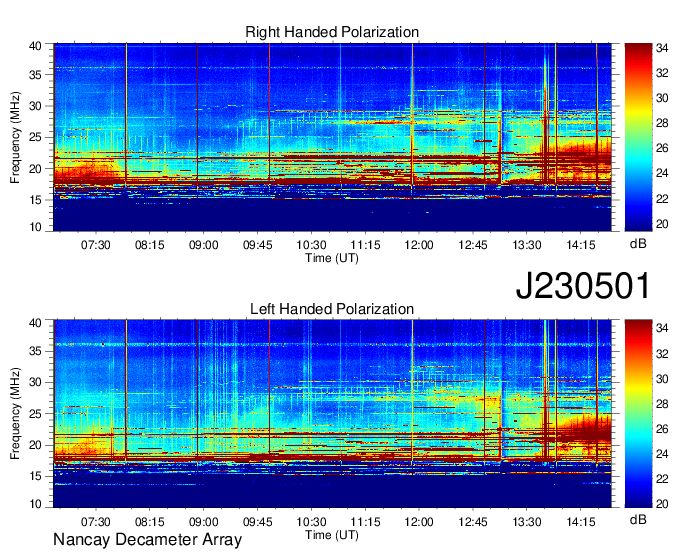Viewport: 680px width, 552px height.
Task: Click the 'Left Handed Polarization' title
Action: coord(332,309)
